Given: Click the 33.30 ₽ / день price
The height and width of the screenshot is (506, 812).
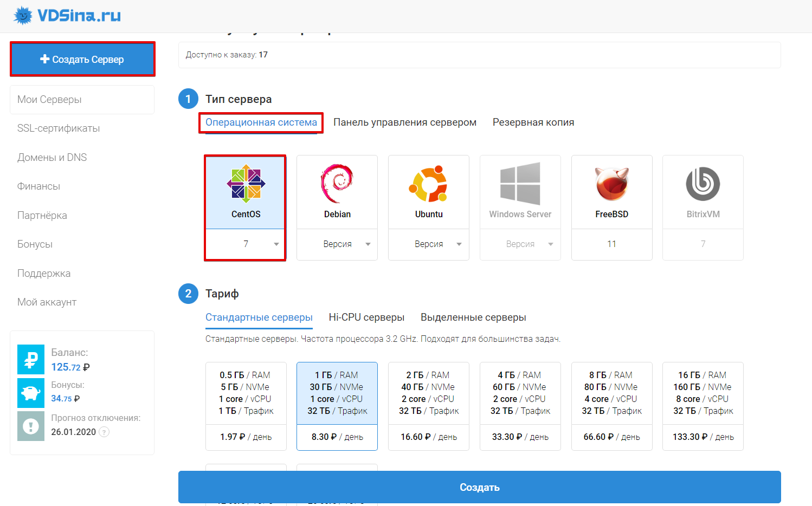Looking at the screenshot, I should pyautogui.click(x=520, y=437).
